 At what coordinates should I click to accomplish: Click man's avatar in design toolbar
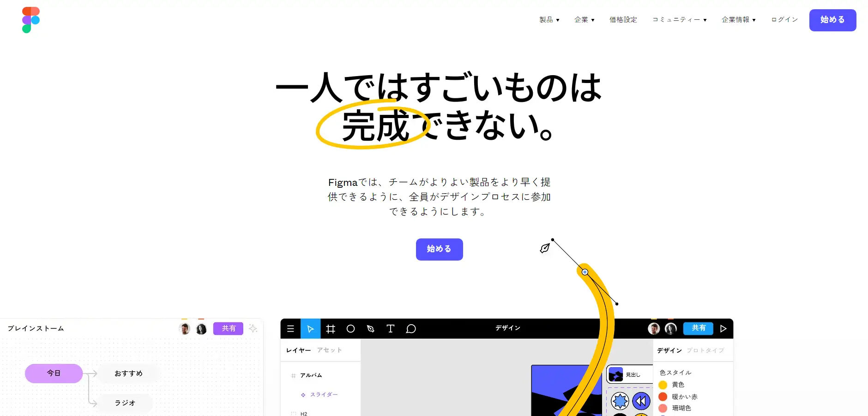(x=654, y=328)
